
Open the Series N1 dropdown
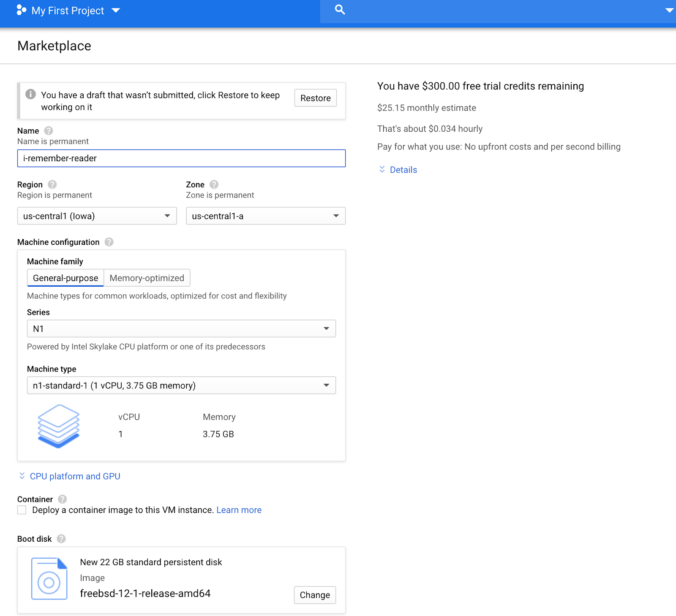181,328
